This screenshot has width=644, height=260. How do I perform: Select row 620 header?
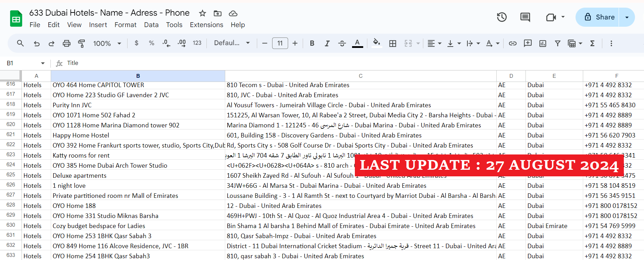tap(11, 125)
